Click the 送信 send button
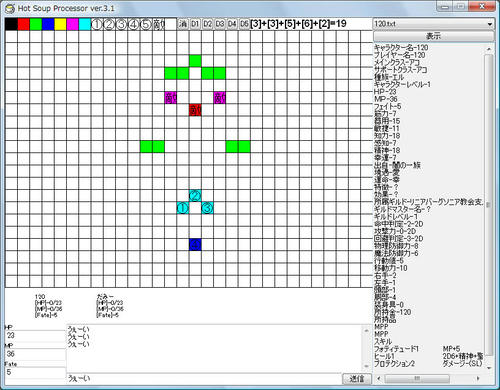This screenshot has width=500, height=390. [357, 379]
